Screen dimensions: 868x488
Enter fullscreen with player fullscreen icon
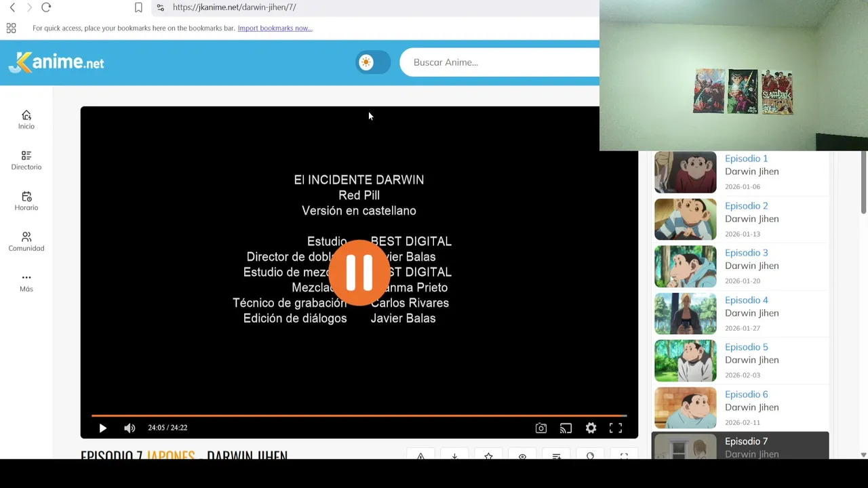pyautogui.click(x=616, y=428)
